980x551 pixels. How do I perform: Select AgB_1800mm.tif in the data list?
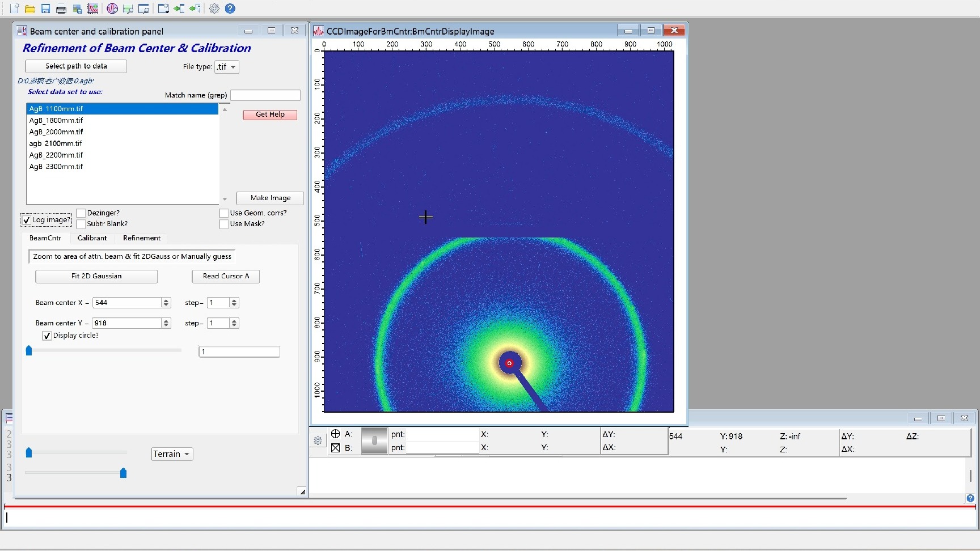coord(56,120)
